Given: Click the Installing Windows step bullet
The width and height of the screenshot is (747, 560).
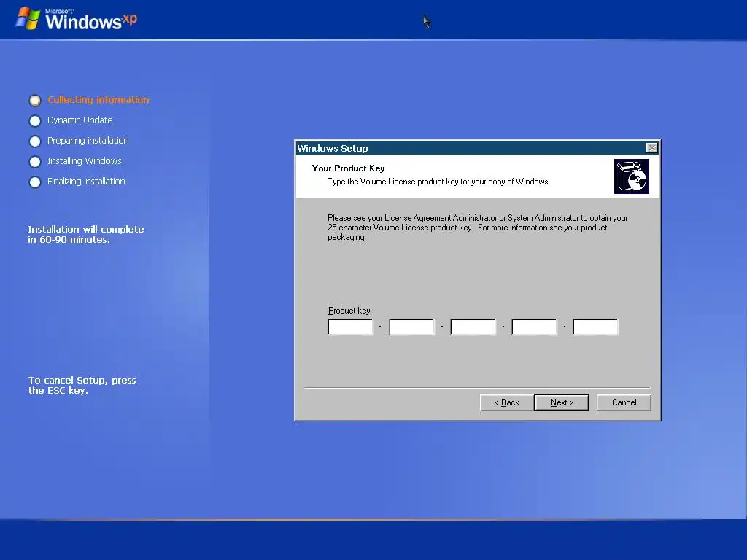Looking at the screenshot, I should point(35,162).
